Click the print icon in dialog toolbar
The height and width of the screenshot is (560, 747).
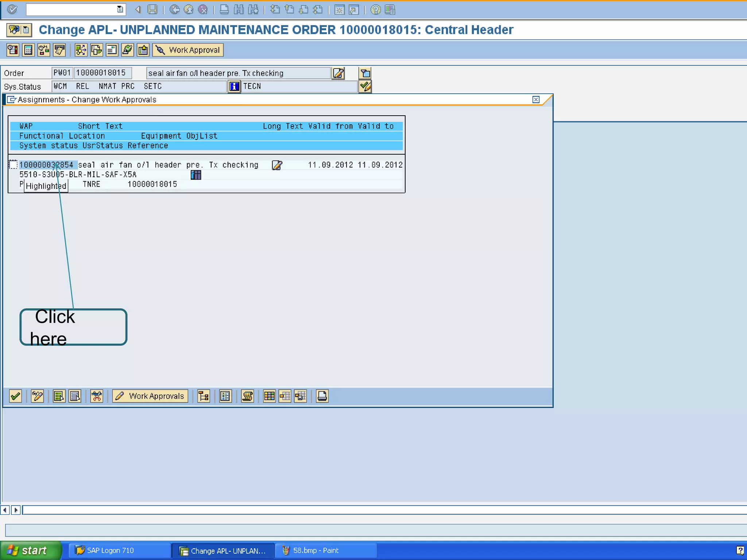[x=322, y=396]
